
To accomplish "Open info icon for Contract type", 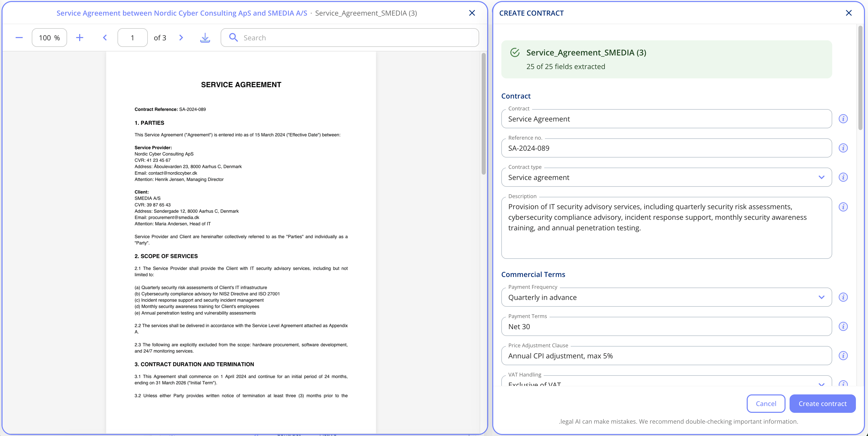I will (843, 177).
